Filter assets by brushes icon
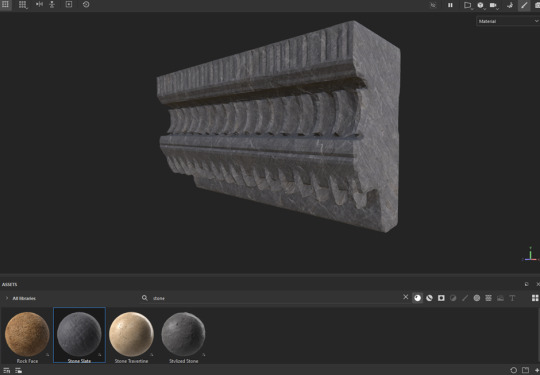The height and width of the screenshot is (375, 540). coord(465,298)
